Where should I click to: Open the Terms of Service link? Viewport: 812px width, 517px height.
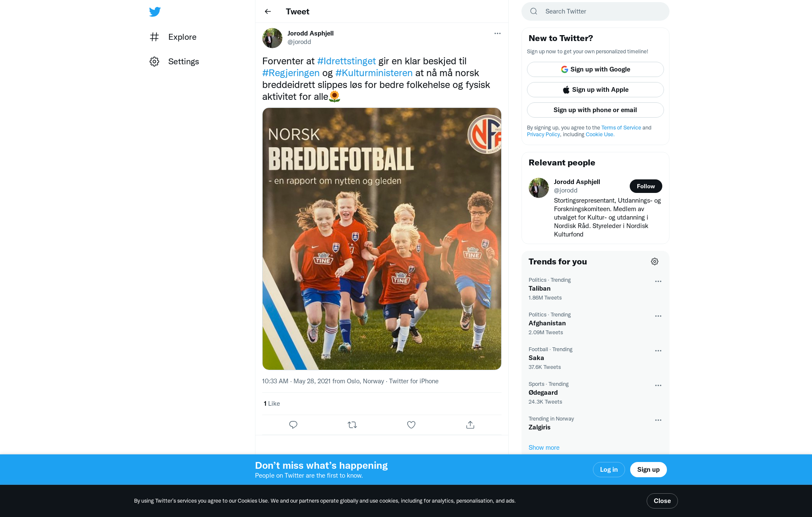[621, 128]
